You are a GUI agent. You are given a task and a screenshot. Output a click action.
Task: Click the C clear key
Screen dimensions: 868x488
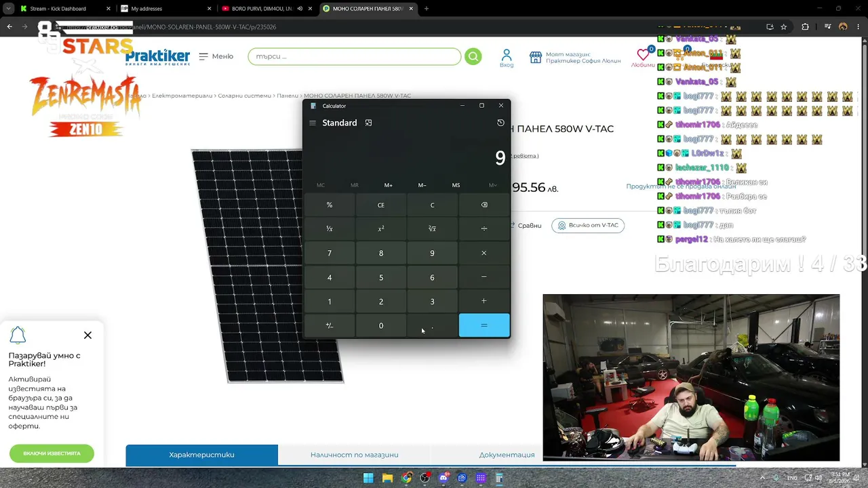pyautogui.click(x=432, y=205)
